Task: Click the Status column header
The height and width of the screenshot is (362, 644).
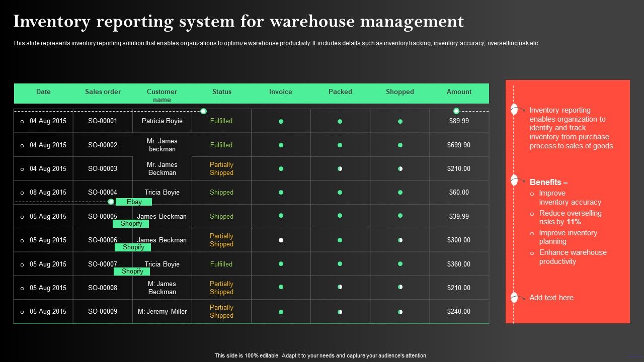Action: [x=222, y=92]
